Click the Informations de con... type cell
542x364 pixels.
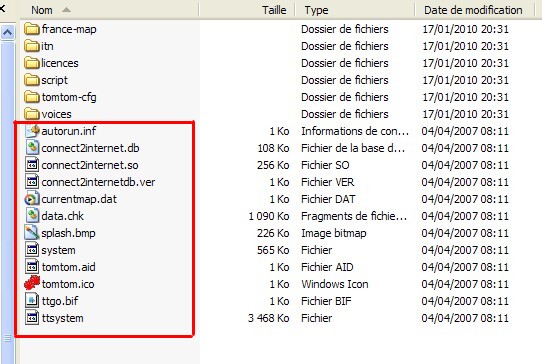(355, 131)
